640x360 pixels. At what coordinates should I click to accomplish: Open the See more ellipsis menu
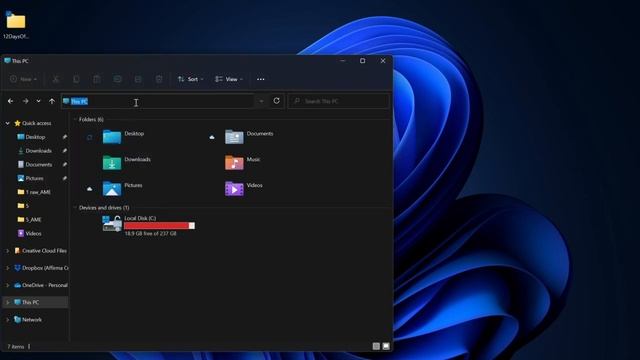pos(261,79)
